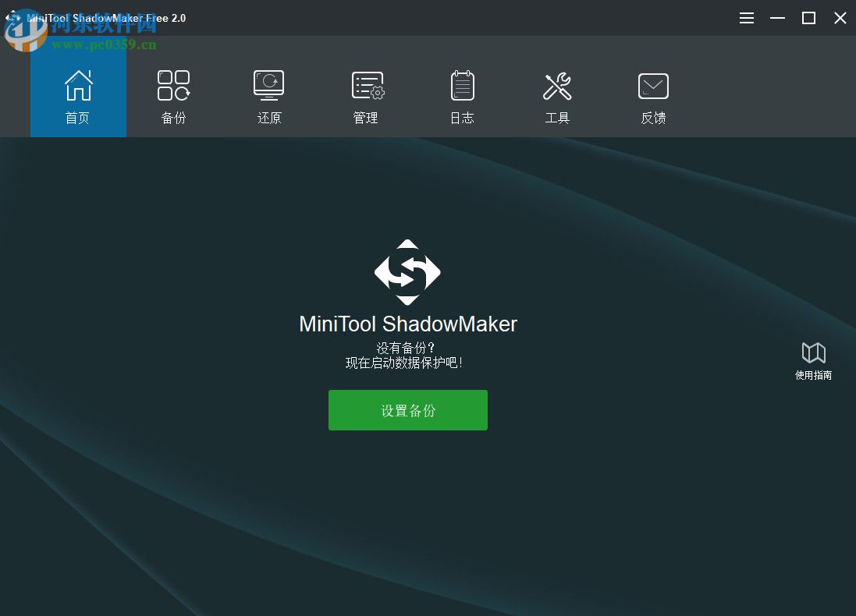Switch to the 还原 (Restore) section
Image resolution: width=856 pixels, height=616 pixels.
[x=268, y=95]
